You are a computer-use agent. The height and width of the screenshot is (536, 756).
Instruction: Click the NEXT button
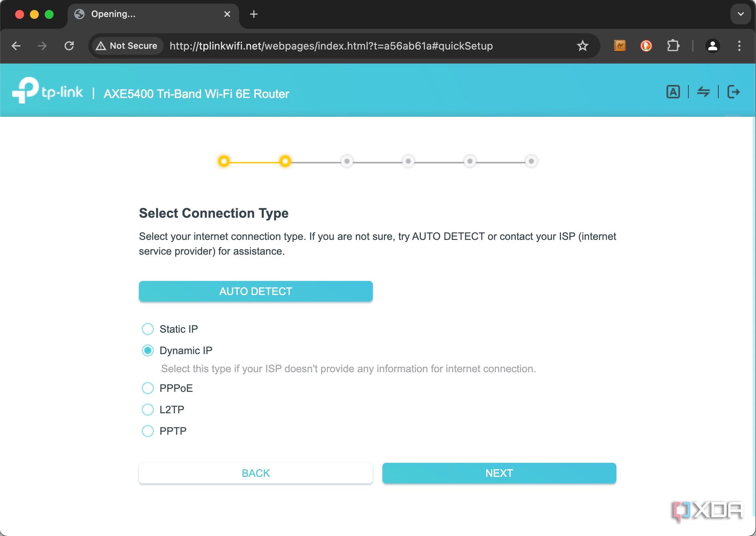click(499, 473)
